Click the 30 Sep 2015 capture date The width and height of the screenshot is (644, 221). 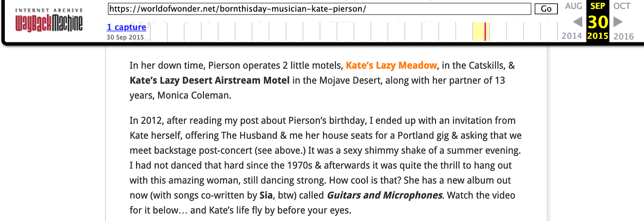click(x=125, y=37)
